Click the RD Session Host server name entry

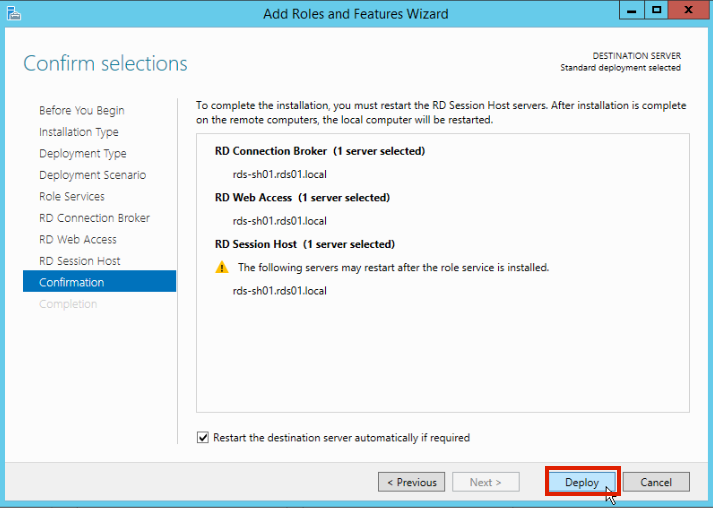[280, 291]
